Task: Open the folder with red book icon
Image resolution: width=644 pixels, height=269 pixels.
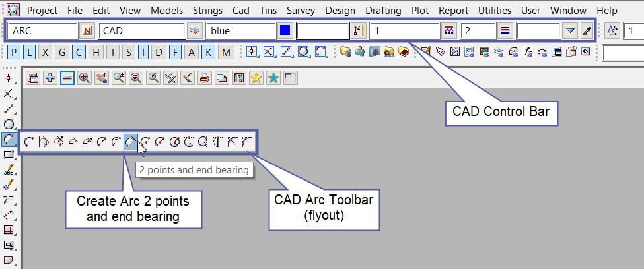Action: pos(404,52)
